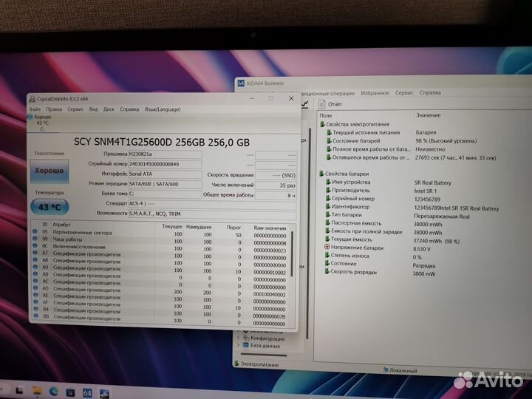Viewport: 532px width, 399px height.
Task: Click the icon next to Степень износа
Action: [x=327, y=255]
